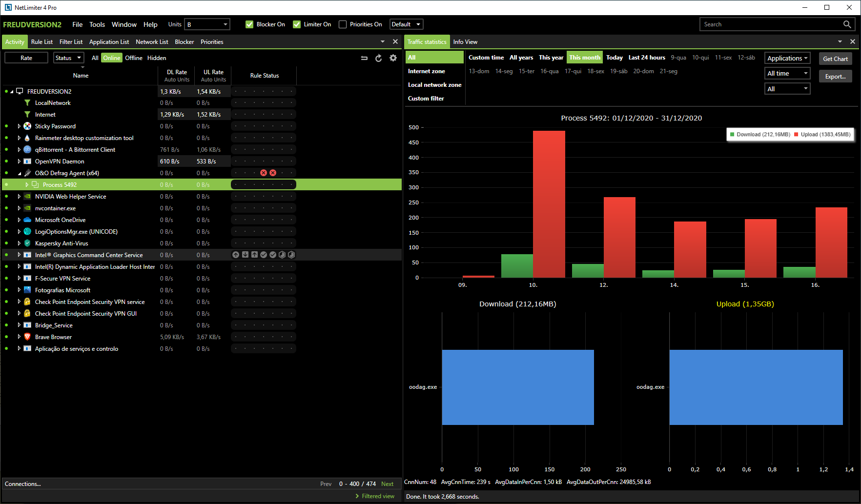This screenshot has width=861, height=504.
Task: Click the download limit icon in Intel Graphics row
Action: [x=245, y=255]
